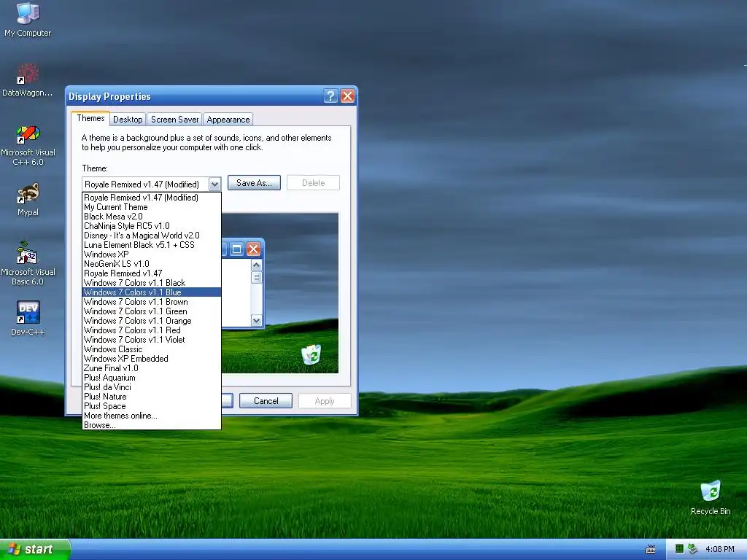The image size is (747, 560).
Task: Close the Display Properties dialog
Action: click(348, 96)
